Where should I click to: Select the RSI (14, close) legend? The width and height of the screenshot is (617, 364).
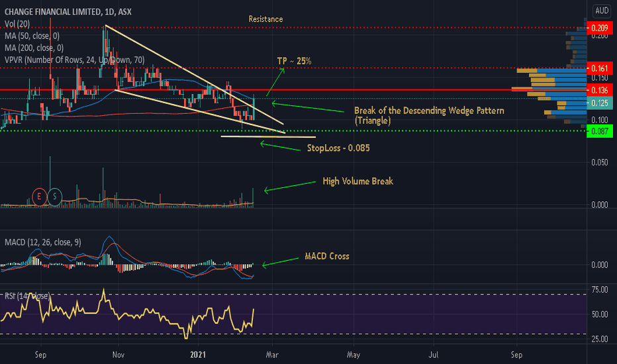click(27, 296)
